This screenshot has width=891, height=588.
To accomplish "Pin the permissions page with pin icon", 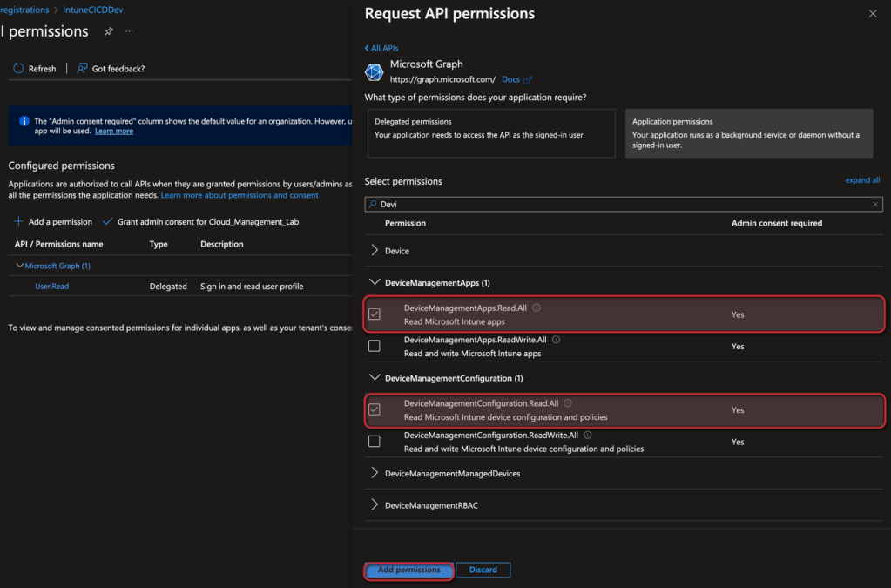I will (x=109, y=31).
